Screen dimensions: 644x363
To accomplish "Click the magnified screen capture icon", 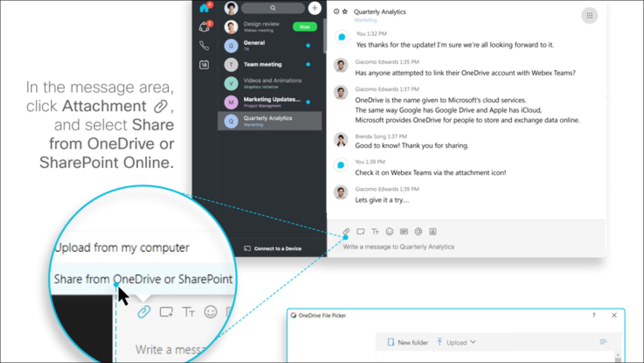I will click(x=166, y=312).
